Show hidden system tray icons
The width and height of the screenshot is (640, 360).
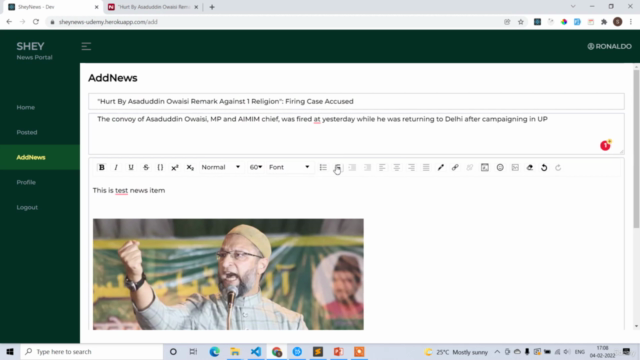click(497, 352)
